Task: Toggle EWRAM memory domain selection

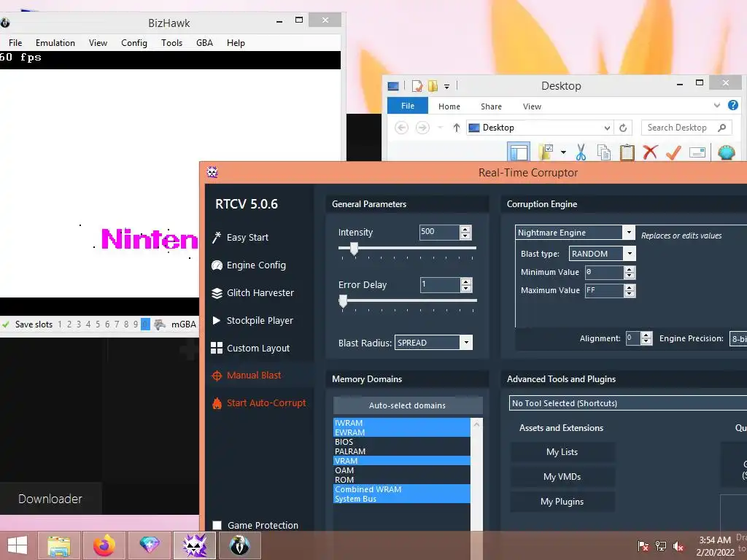Action: pos(402,432)
